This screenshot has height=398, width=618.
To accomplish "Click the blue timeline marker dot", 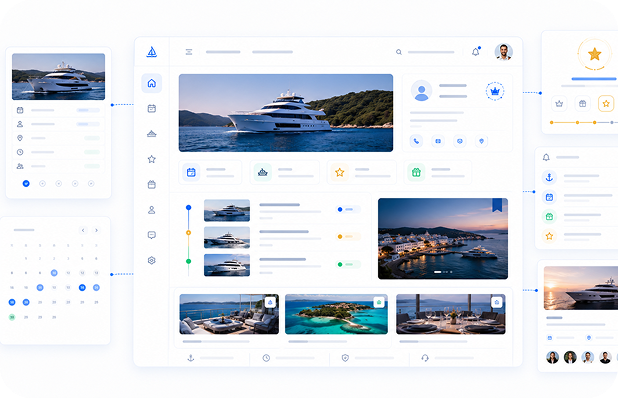I will pos(188,207).
